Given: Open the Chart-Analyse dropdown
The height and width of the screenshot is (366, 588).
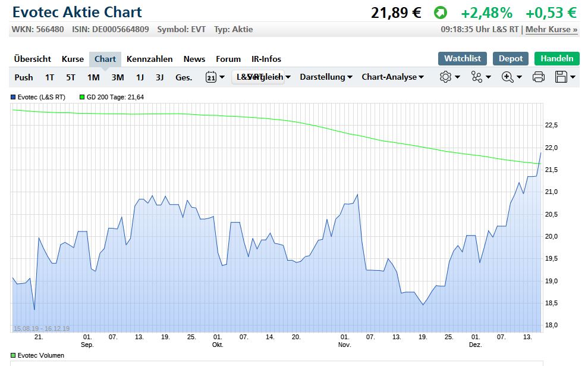Looking at the screenshot, I should (392, 77).
